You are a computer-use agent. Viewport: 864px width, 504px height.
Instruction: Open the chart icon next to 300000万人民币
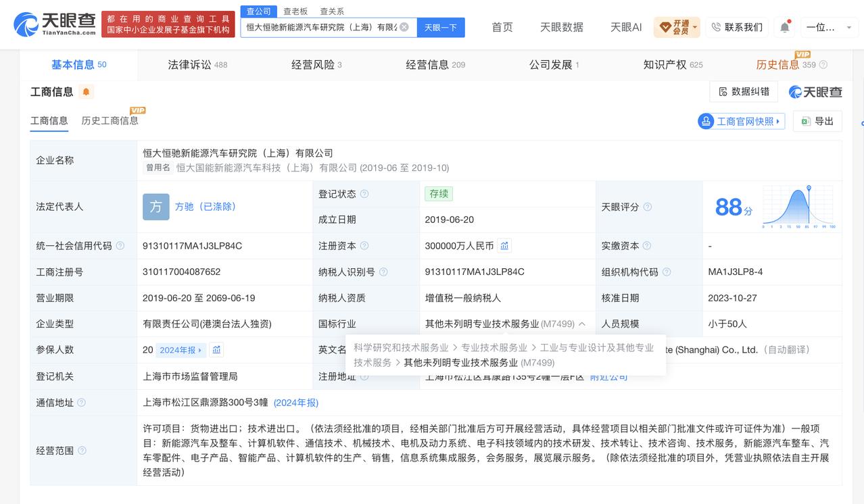point(504,246)
